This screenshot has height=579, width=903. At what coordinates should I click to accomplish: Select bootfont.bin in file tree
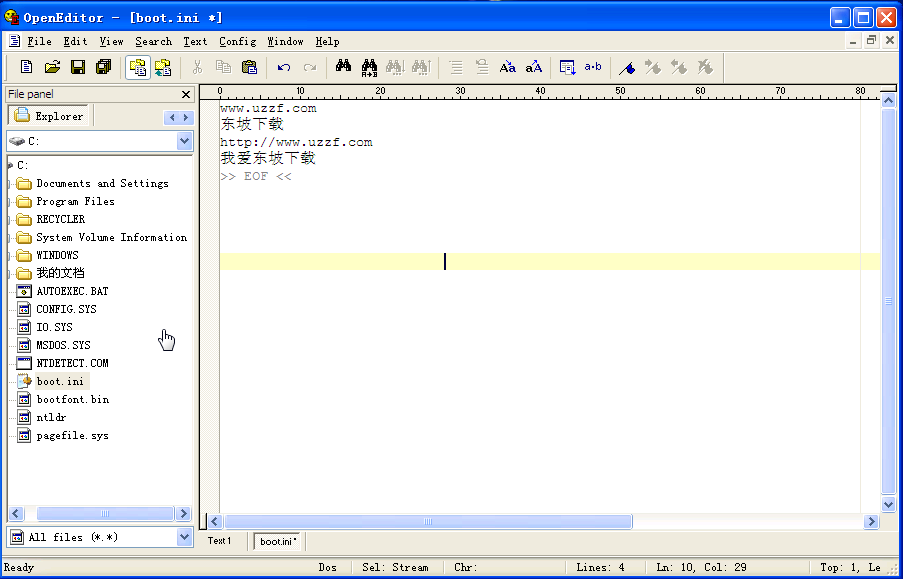click(73, 399)
